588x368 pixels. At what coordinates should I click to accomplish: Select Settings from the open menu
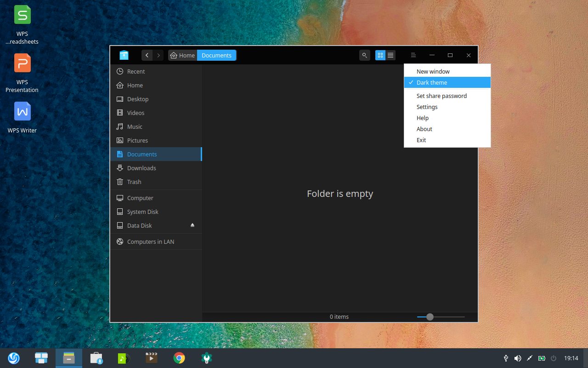(x=427, y=107)
